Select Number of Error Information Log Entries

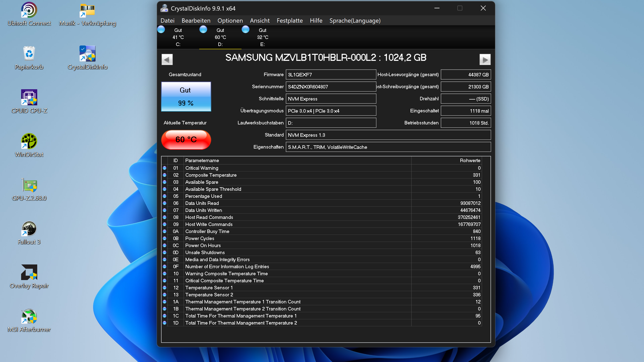pyautogui.click(x=322, y=266)
